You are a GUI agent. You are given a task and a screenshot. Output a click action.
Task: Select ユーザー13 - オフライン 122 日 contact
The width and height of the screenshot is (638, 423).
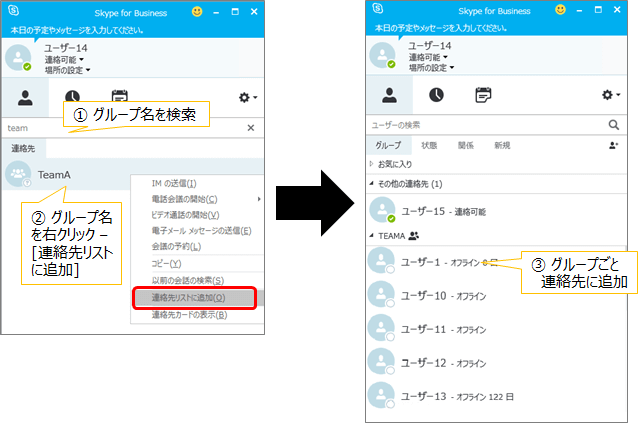(x=496, y=396)
